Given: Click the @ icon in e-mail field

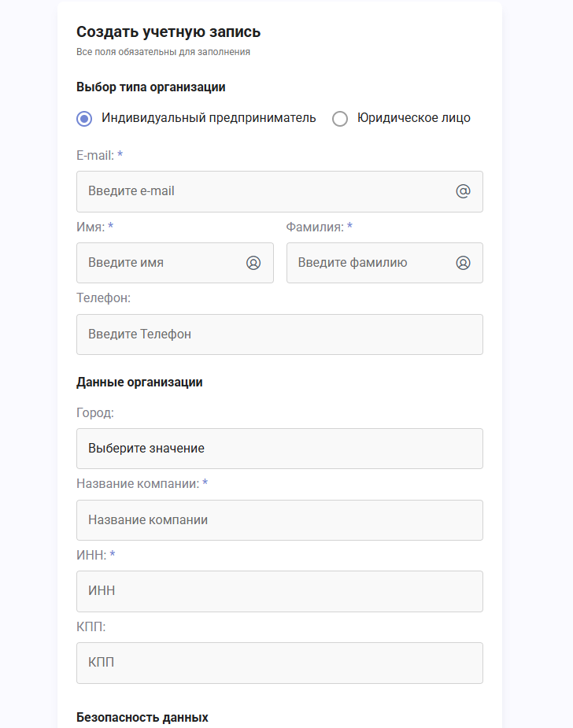Looking at the screenshot, I should point(463,191).
